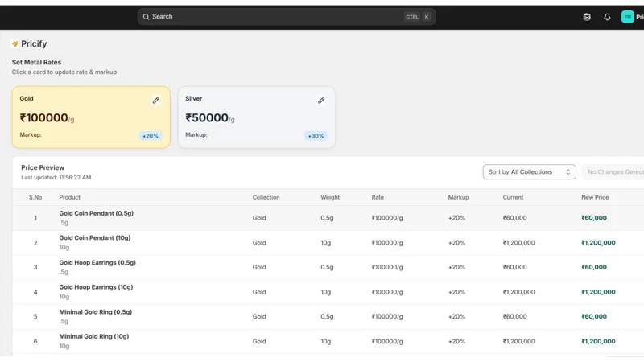
Task: Open the inbox icon in top bar
Action: coord(587,17)
